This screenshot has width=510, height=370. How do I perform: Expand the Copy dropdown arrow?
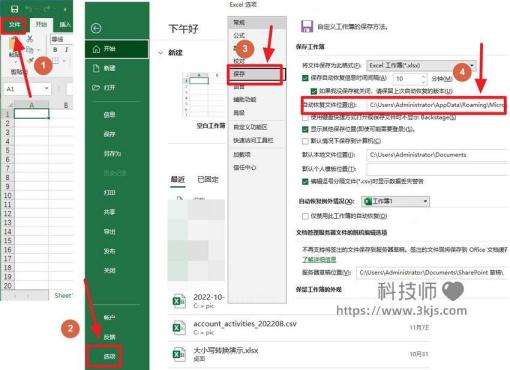pyautogui.click(x=39, y=50)
